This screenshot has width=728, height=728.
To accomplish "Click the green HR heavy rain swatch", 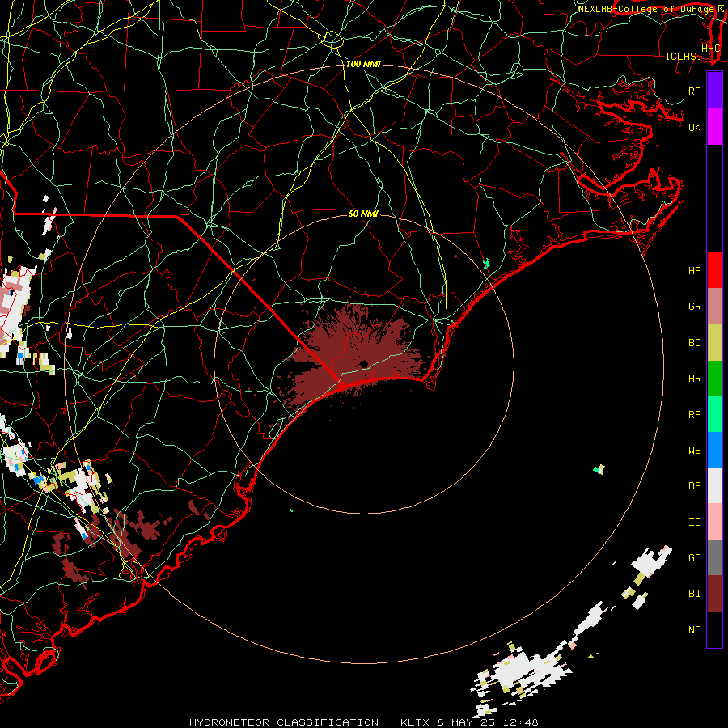I will 714,379.
